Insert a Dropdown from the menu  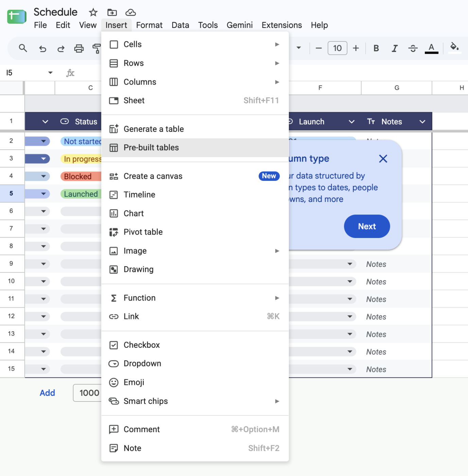click(195, 364)
